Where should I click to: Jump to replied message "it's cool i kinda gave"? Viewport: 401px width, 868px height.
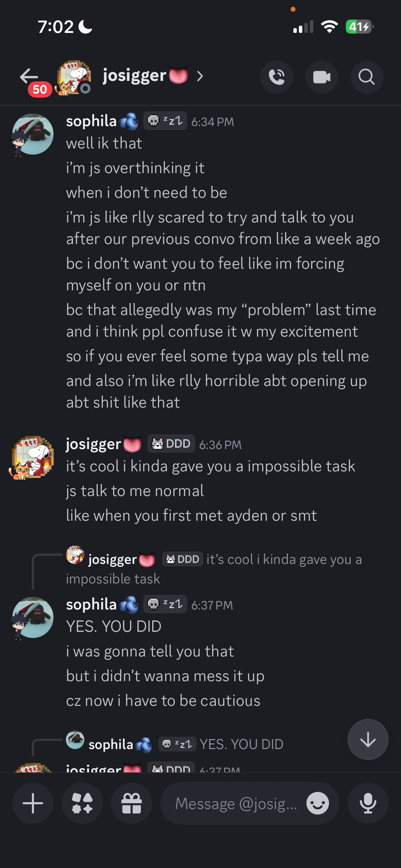[x=284, y=559]
